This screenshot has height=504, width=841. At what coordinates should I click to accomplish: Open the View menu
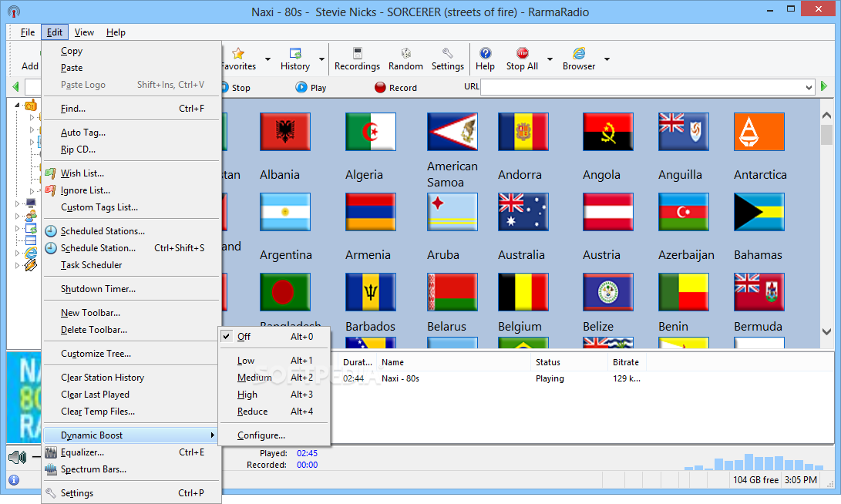84,32
